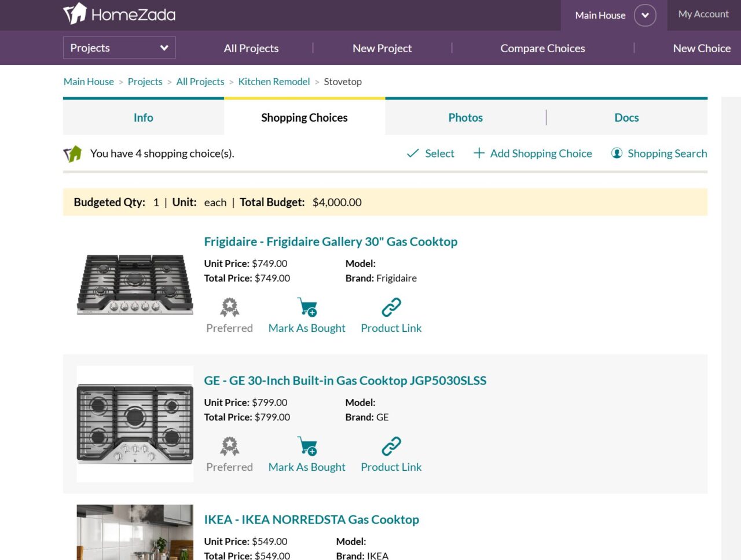Switch to the Shopping Choices tab
This screenshot has width=741, height=560.
[305, 118]
